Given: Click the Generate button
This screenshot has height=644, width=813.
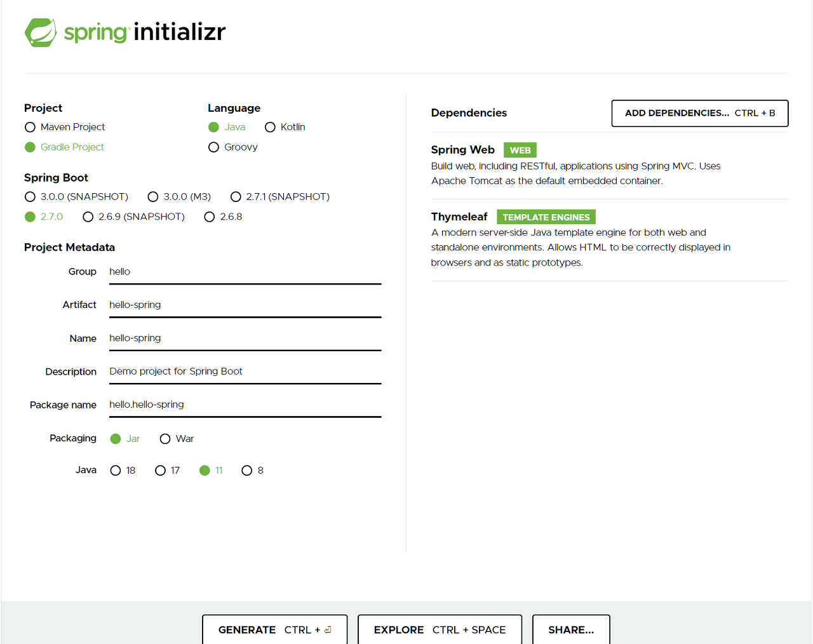Looking at the screenshot, I should pos(275,629).
